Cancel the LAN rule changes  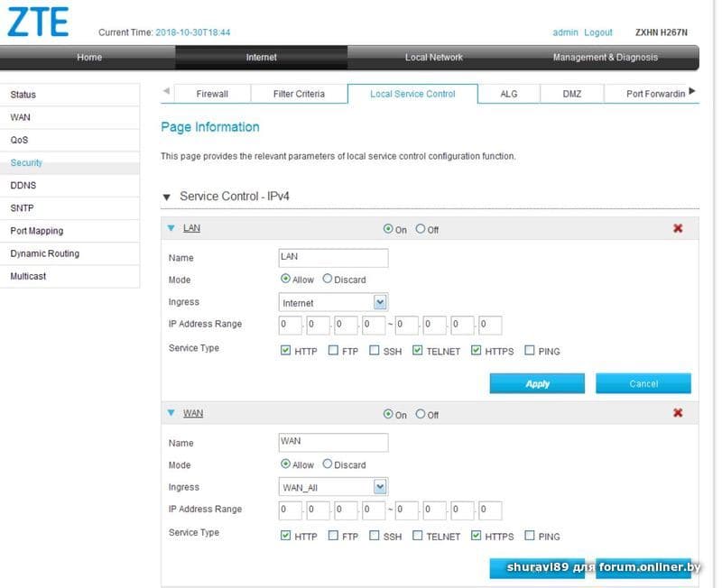point(643,383)
